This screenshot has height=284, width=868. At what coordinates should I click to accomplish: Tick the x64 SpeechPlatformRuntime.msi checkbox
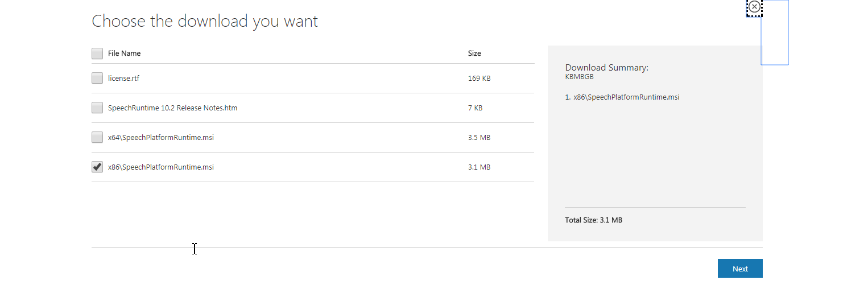point(97,138)
